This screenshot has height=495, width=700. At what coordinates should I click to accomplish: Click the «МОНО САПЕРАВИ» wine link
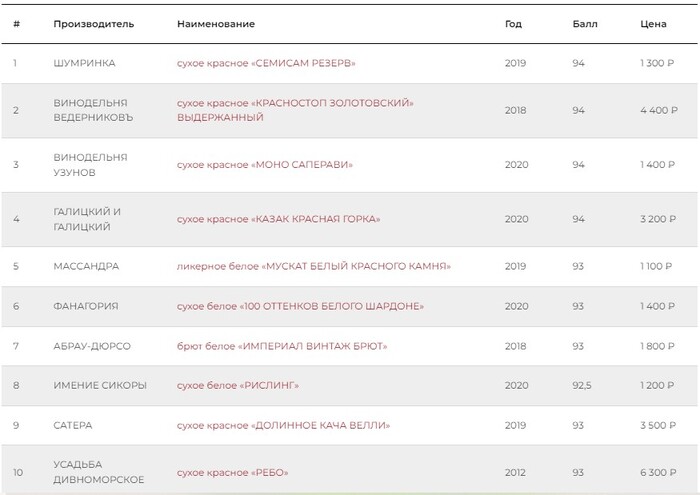(x=264, y=164)
